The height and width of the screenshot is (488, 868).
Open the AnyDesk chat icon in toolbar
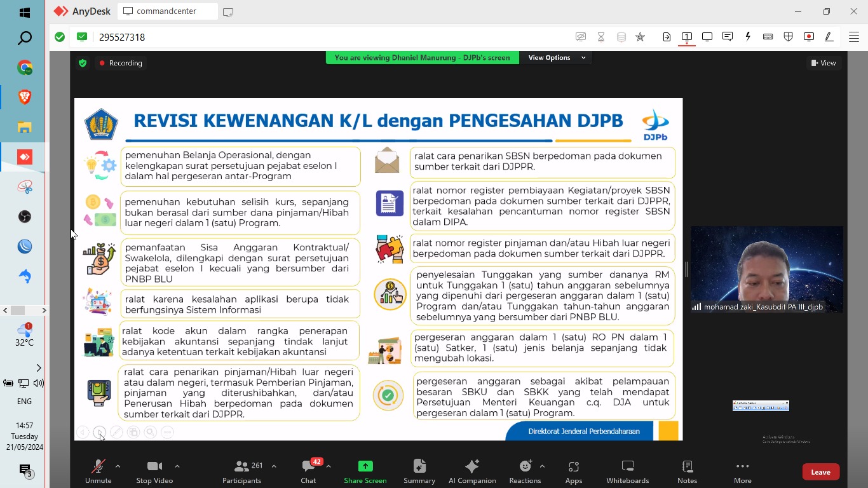tap(728, 37)
